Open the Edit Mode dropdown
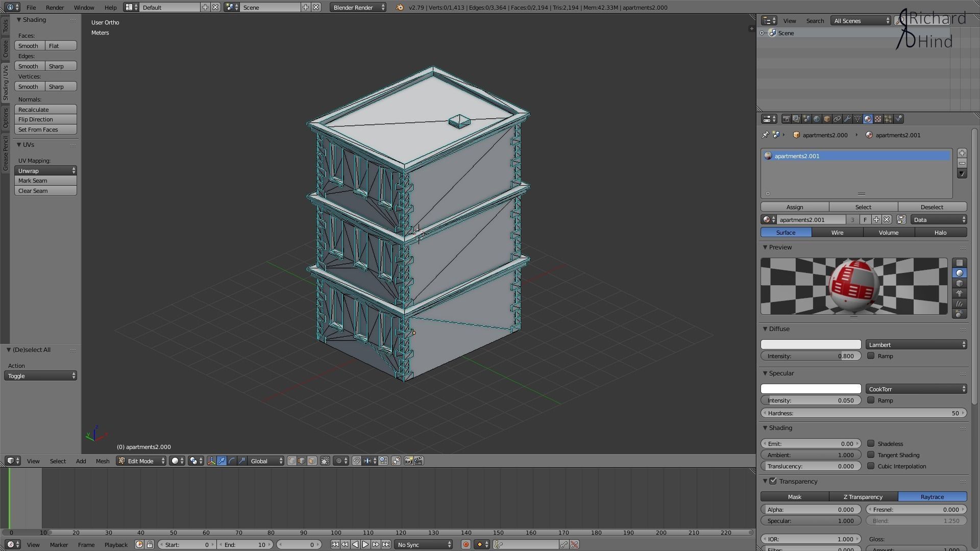The width and height of the screenshot is (980, 551). [x=141, y=461]
